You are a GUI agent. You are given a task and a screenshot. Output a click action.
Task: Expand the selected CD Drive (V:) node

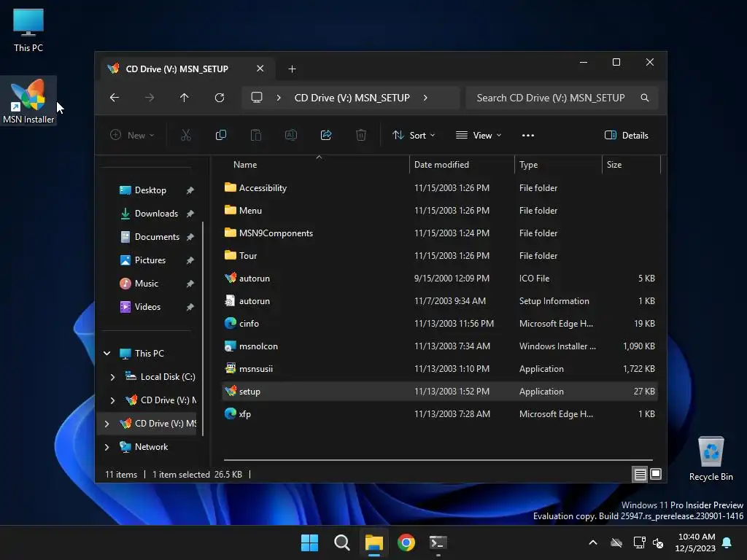point(107,424)
